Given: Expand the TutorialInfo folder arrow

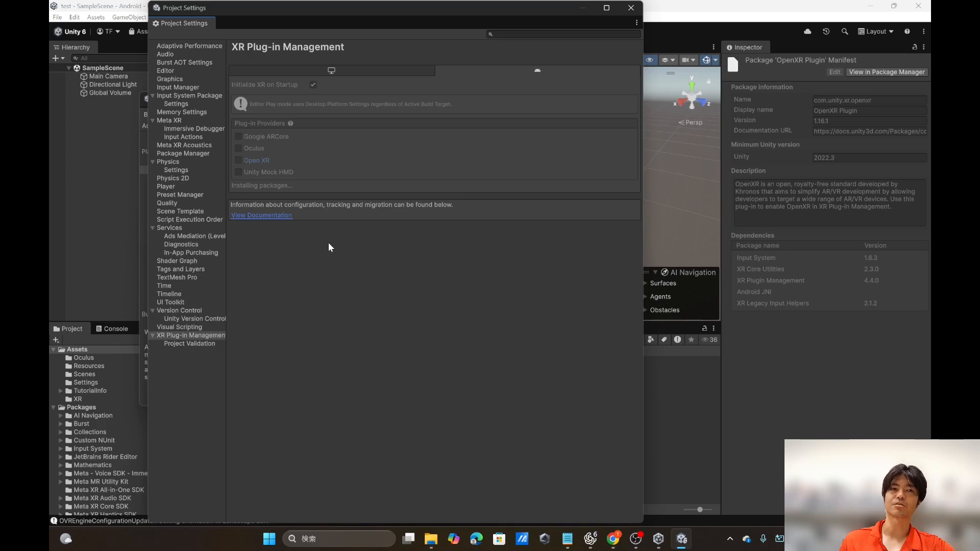Looking at the screenshot, I should 61,391.
